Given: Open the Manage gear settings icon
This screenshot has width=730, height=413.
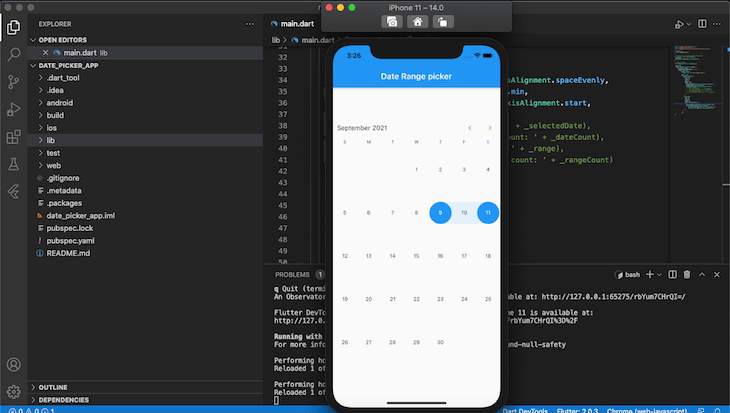Looking at the screenshot, I should 14,391.
